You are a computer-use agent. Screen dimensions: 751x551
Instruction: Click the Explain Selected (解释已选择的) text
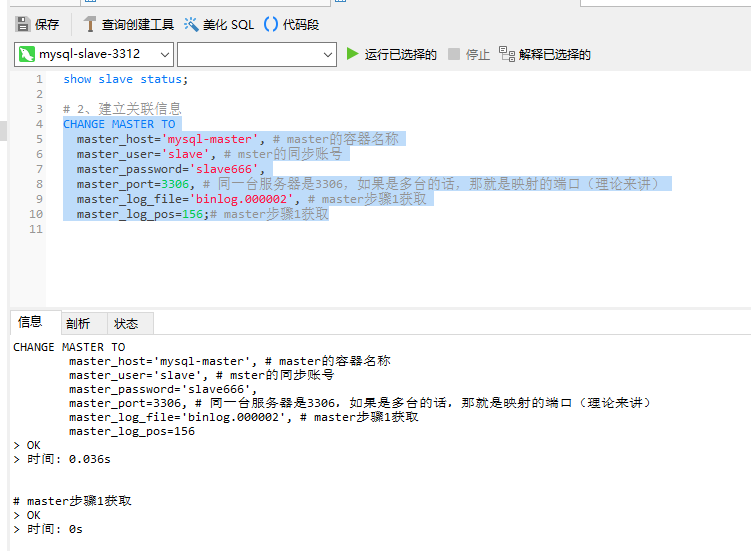click(x=554, y=55)
